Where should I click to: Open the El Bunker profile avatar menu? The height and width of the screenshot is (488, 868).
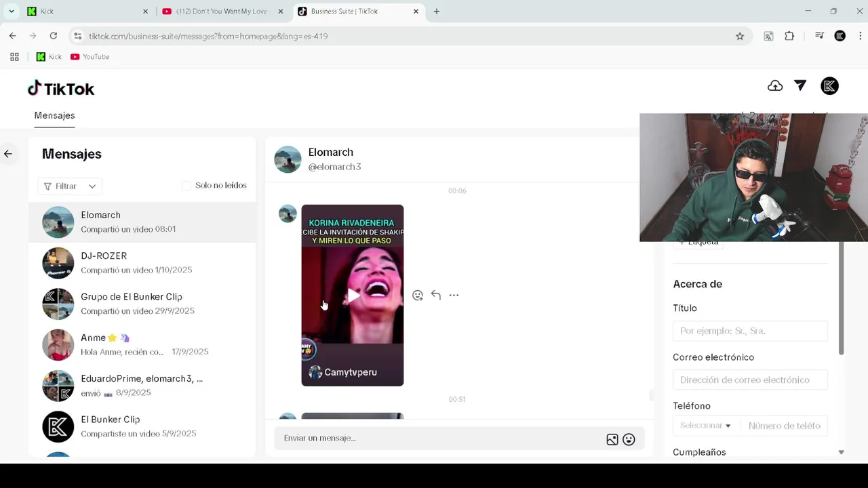point(829,86)
